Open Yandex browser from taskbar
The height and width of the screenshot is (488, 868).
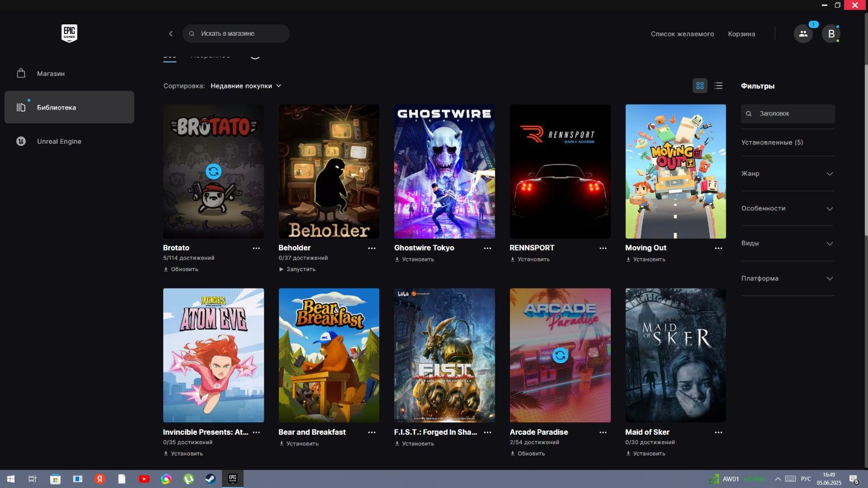(x=99, y=479)
